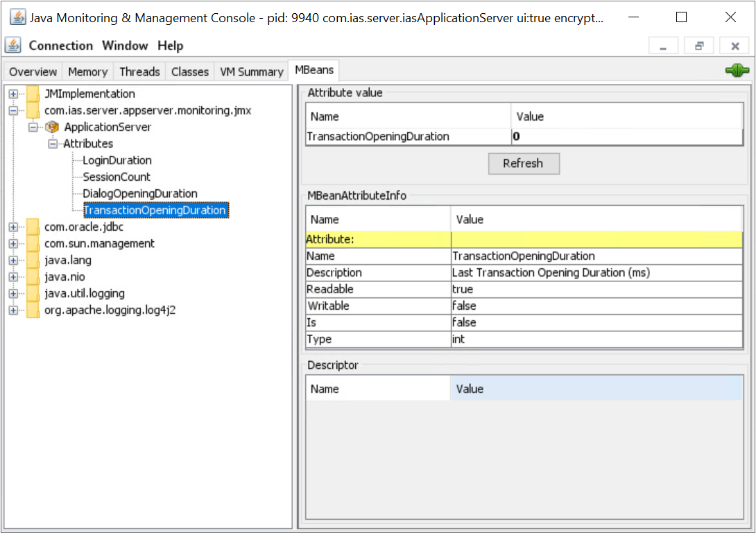This screenshot has width=756, height=533.
Task: Click the com.ias.server.appserver.monitoring.jmx folder icon
Action: coord(33,110)
